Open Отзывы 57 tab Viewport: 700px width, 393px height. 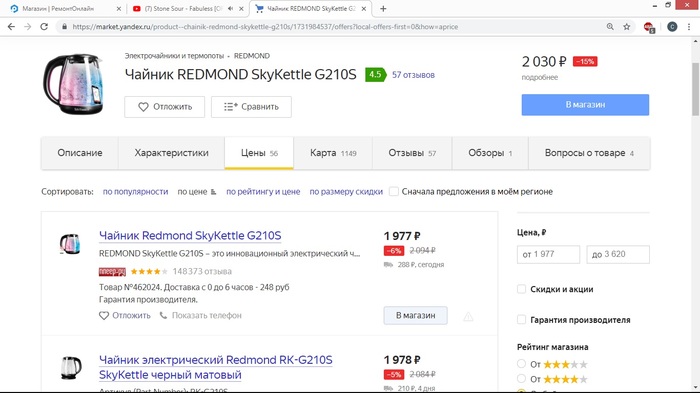[x=412, y=153]
